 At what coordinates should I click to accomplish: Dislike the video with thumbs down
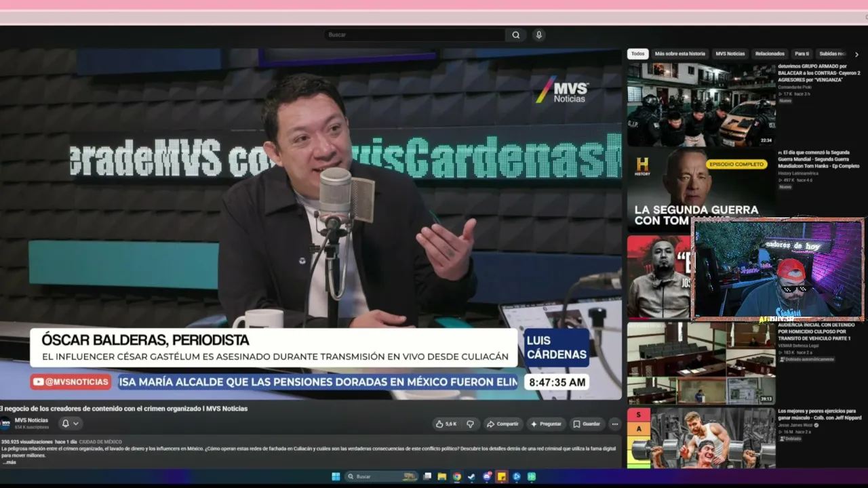click(x=471, y=424)
